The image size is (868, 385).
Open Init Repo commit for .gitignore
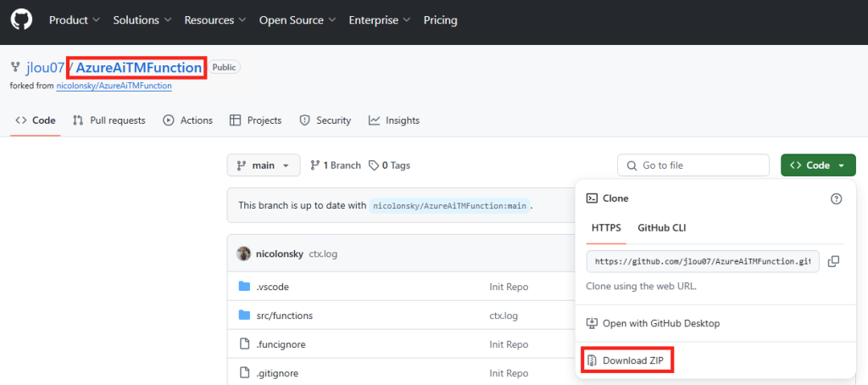(x=509, y=373)
